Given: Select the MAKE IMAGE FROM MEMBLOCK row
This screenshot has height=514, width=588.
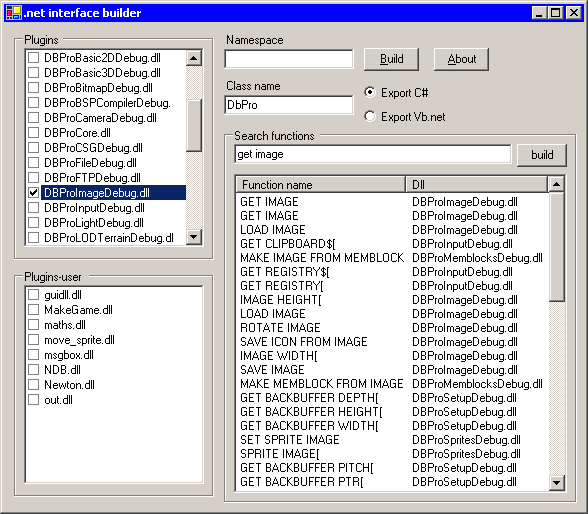Looking at the screenshot, I should click(393, 258).
